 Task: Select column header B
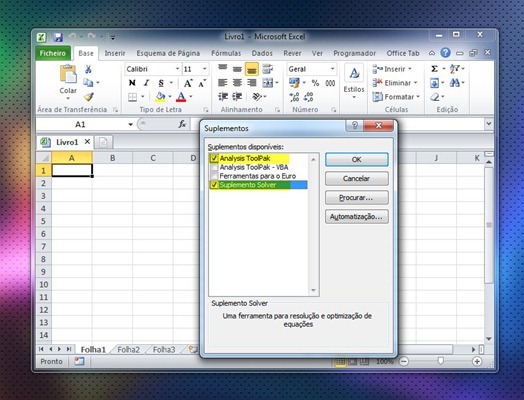[x=113, y=158]
